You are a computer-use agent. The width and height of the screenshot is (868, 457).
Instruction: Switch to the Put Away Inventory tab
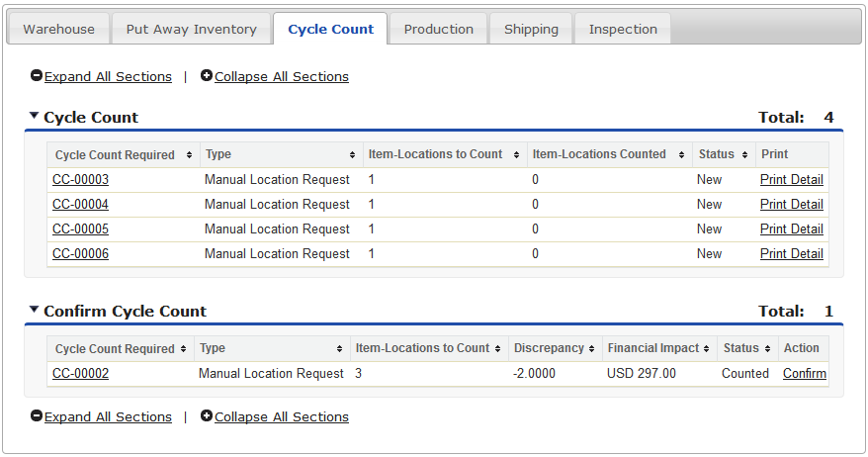tap(192, 30)
